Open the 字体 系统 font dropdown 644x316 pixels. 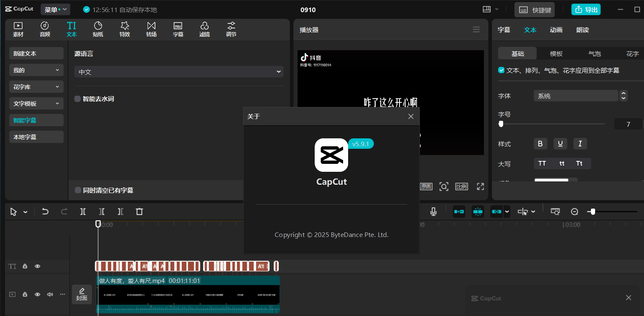pos(576,96)
